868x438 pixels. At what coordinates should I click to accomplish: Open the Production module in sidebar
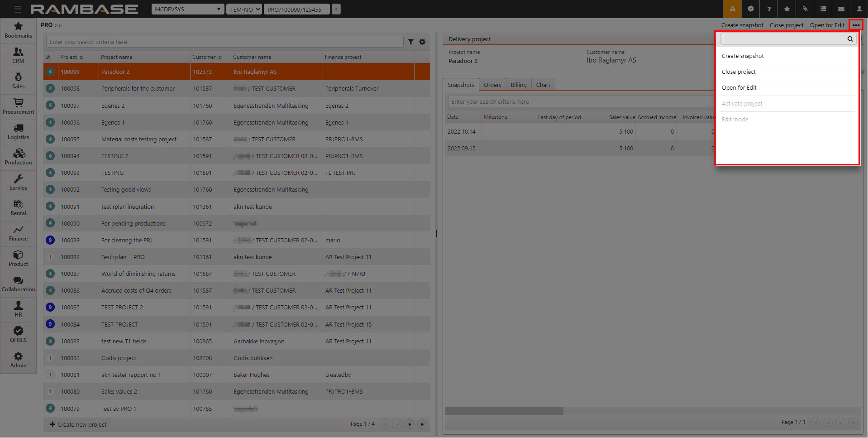18,156
